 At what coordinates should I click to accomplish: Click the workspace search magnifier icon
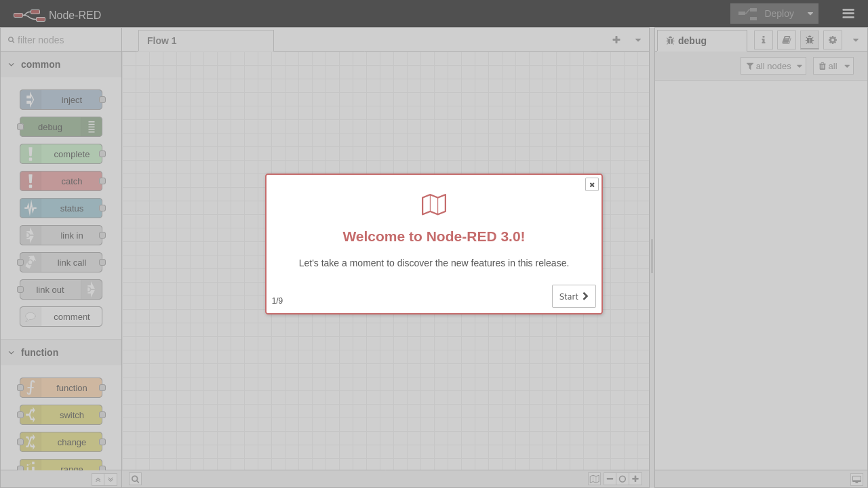135,479
